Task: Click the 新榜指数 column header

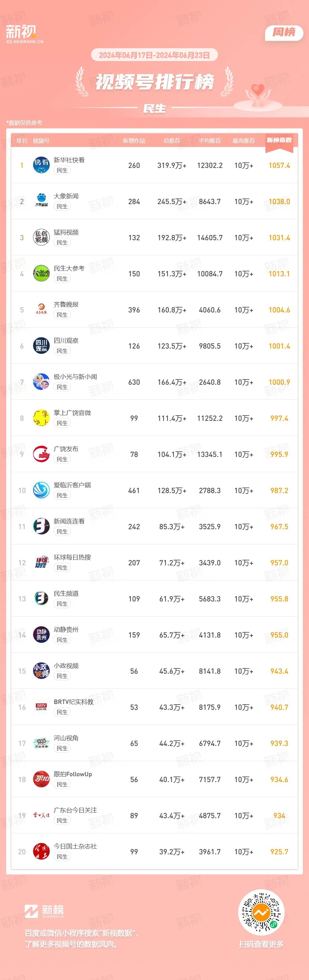Action: tap(279, 140)
